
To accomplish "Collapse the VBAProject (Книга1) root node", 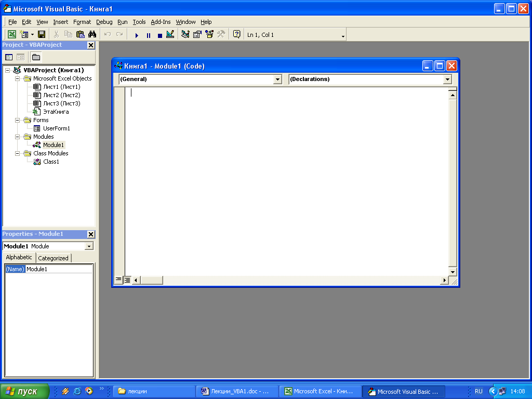I will tap(7, 70).
